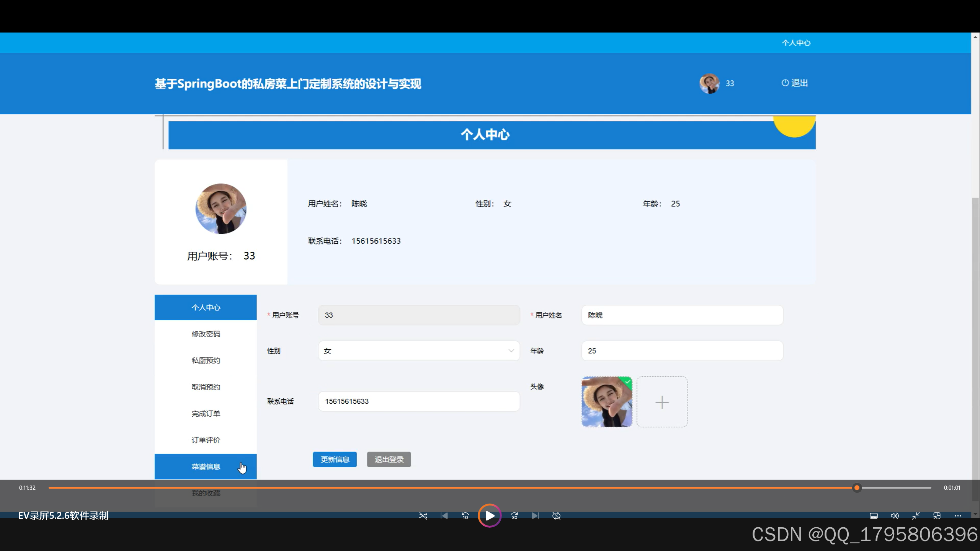The height and width of the screenshot is (551, 980).
Task: Click the 年龄 value 25 in the summary card
Action: (x=675, y=204)
